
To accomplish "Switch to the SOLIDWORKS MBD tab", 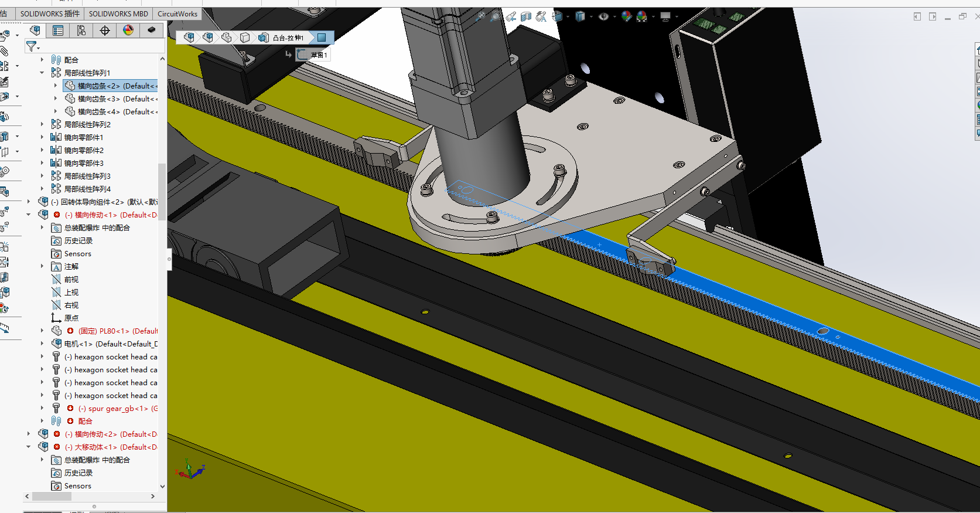I will (118, 13).
